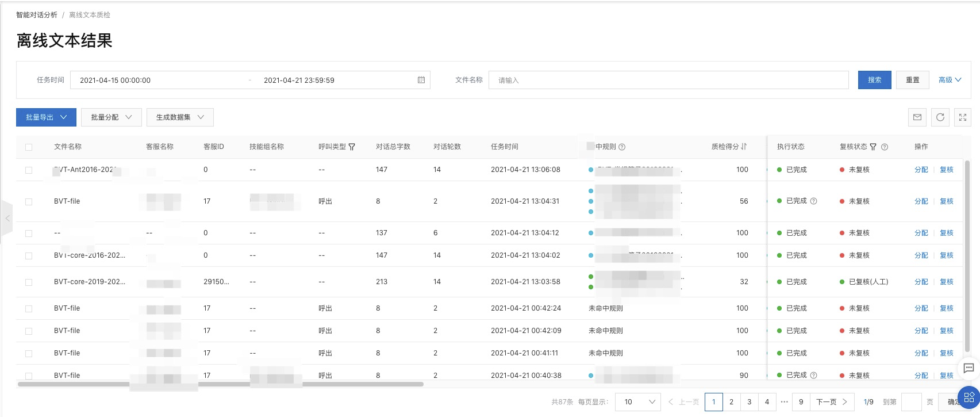Viewport: 980px width, 417px height.
Task: Open the blue grid apps button
Action: tap(969, 397)
